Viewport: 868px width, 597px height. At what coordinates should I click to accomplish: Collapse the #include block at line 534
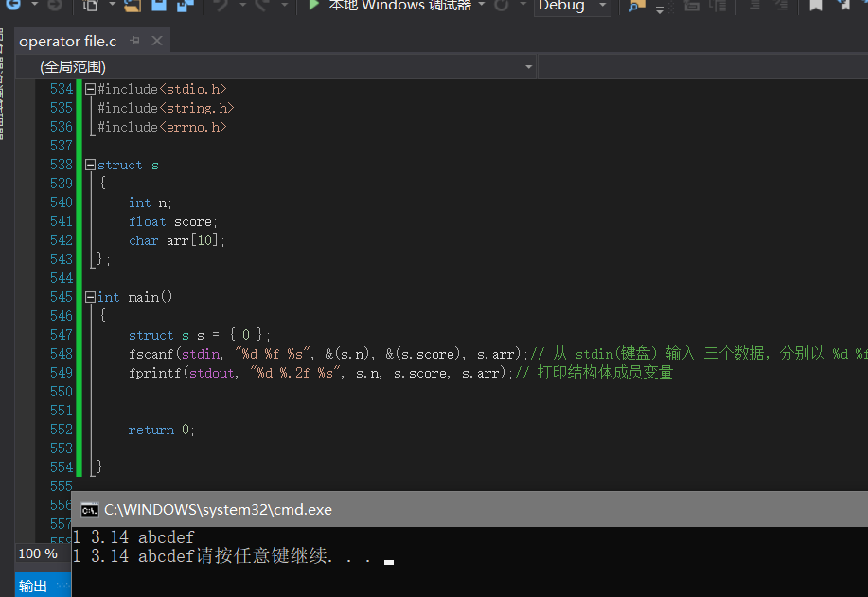pyautogui.click(x=90, y=89)
